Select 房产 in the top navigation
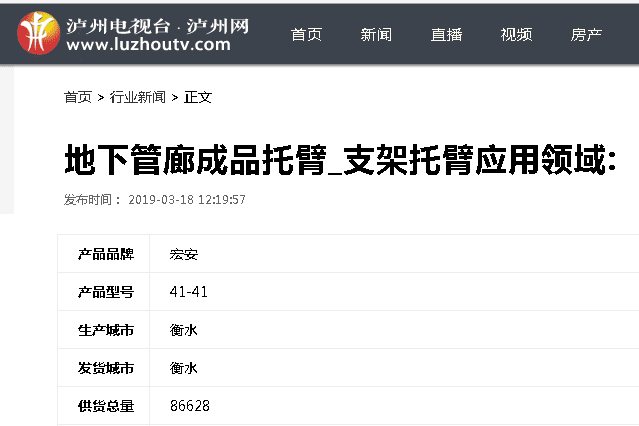The width and height of the screenshot is (639, 426). (x=586, y=35)
